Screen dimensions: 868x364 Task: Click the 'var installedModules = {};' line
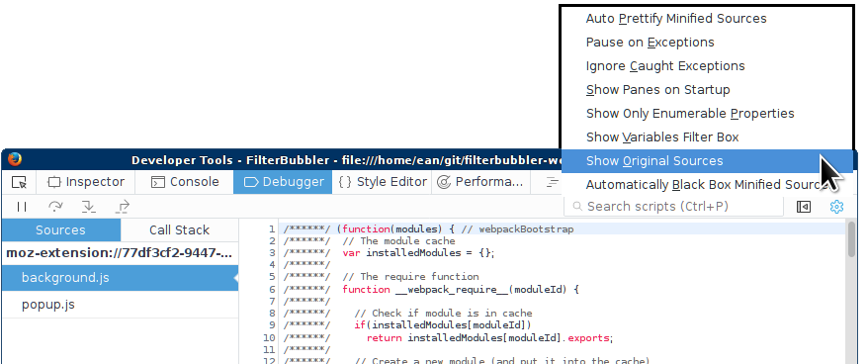(x=418, y=253)
